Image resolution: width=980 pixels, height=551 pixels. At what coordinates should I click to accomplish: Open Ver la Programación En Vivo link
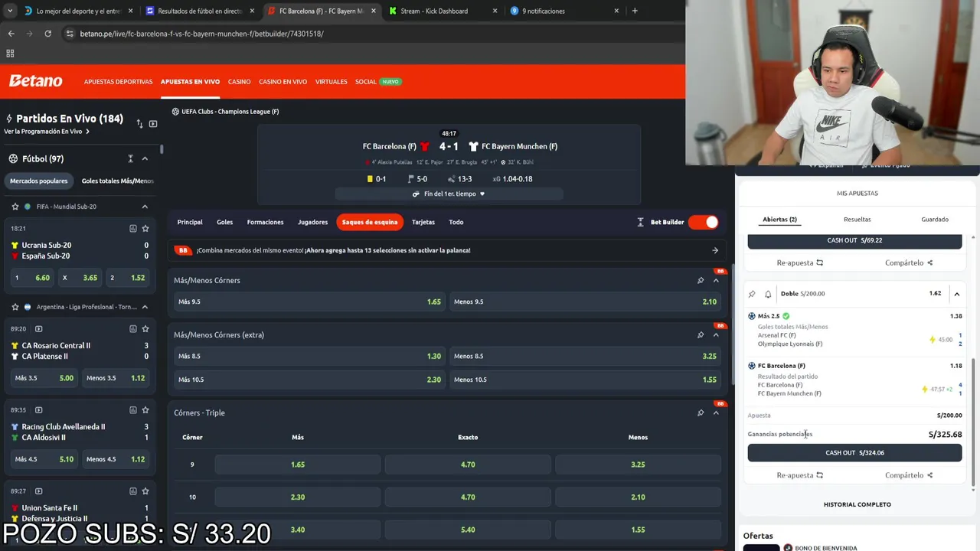click(x=47, y=132)
